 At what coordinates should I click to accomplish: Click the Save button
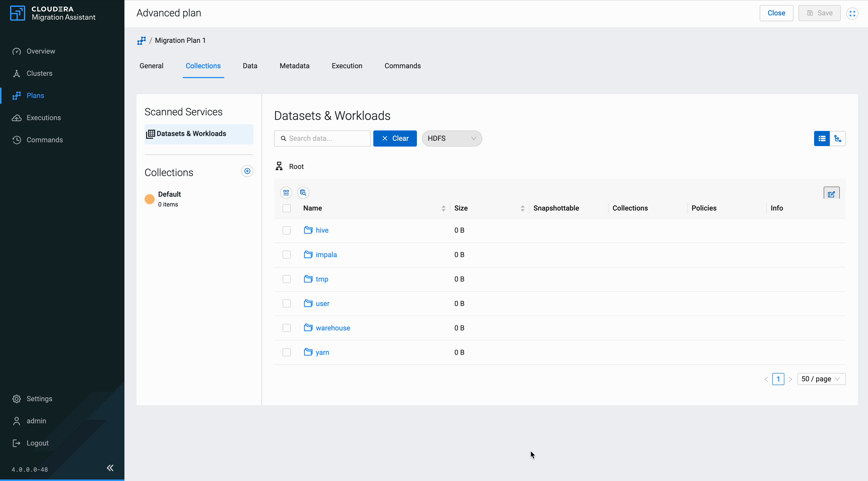point(819,13)
